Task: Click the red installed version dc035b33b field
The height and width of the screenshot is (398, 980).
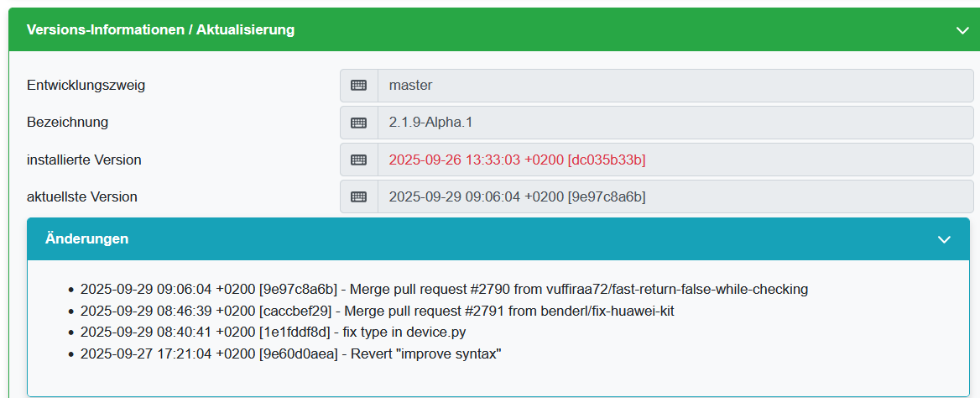Action: pyautogui.click(x=675, y=160)
